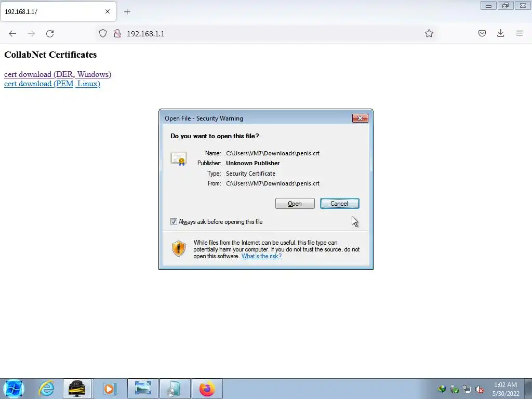Download the DER Windows certificate link
532x399 pixels.
point(58,74)
